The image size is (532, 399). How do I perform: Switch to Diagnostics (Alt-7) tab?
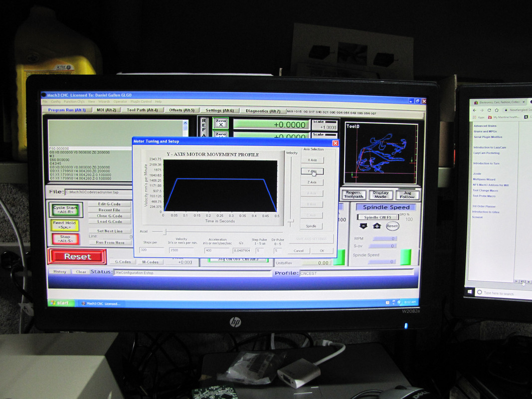pyautogui.click(x=263, y=111)
